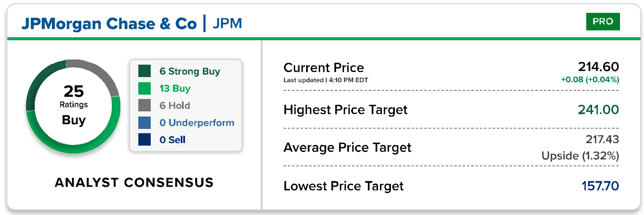Click the Sell navy legend swatch

point(145,140)
